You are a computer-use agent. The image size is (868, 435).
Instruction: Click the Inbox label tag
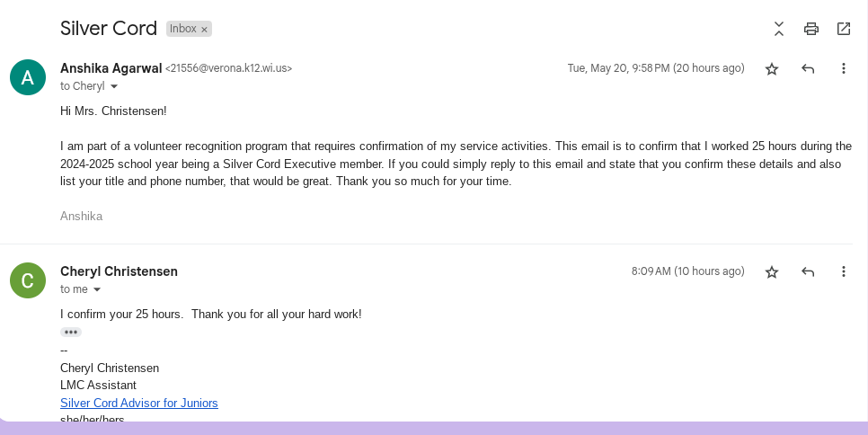(x=182, y=29)
